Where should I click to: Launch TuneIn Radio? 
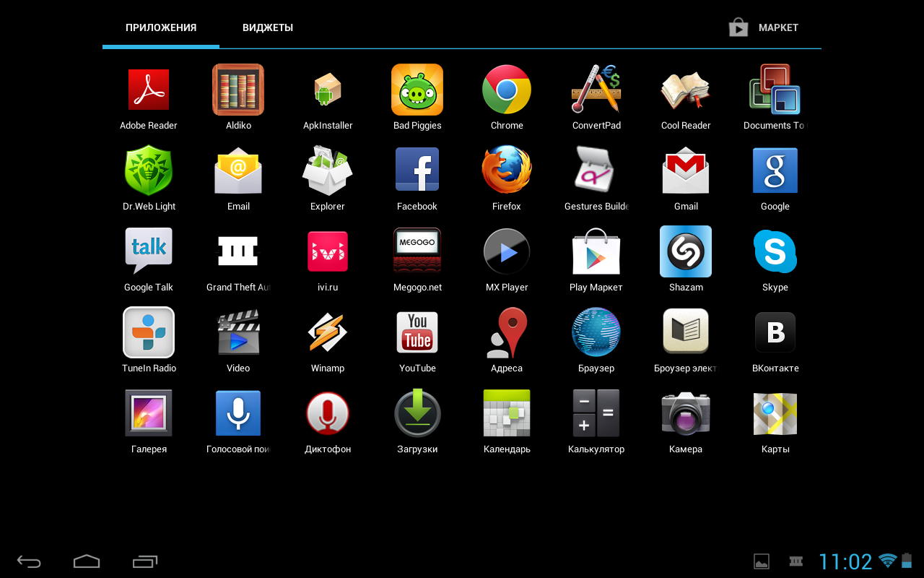click(149, 332)
